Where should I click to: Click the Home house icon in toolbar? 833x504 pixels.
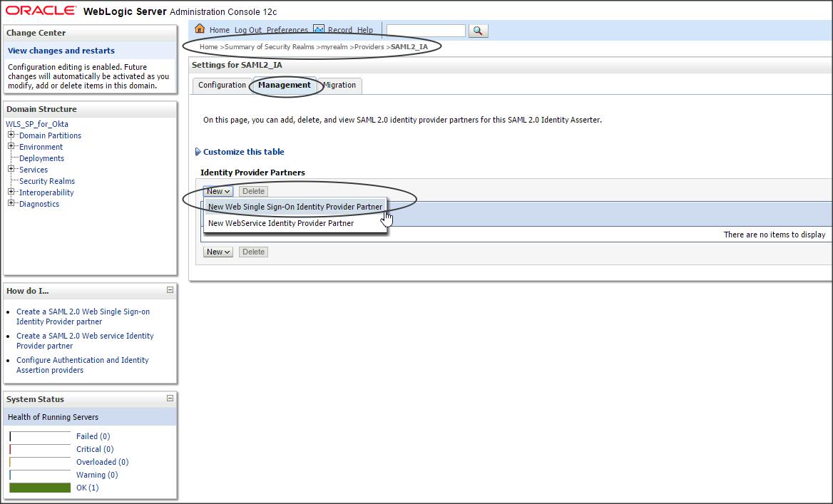(x=200, y=29)
